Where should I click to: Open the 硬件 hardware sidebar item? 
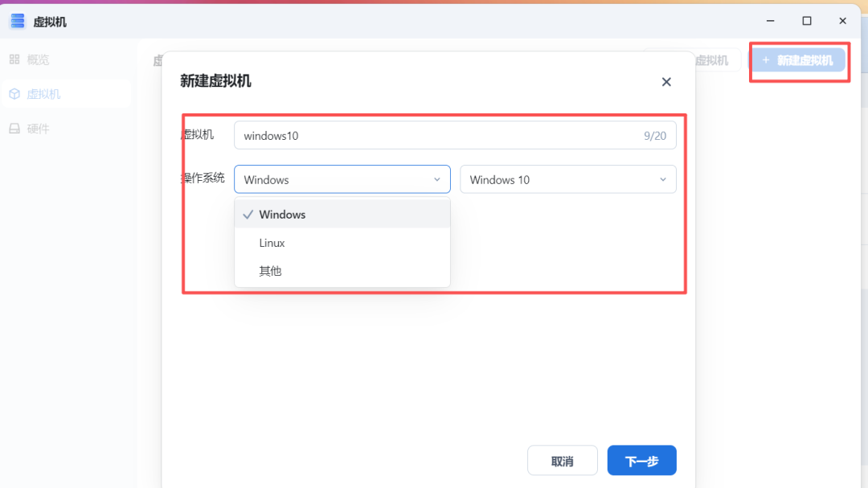pyautogui.click(x=65, y=129)
